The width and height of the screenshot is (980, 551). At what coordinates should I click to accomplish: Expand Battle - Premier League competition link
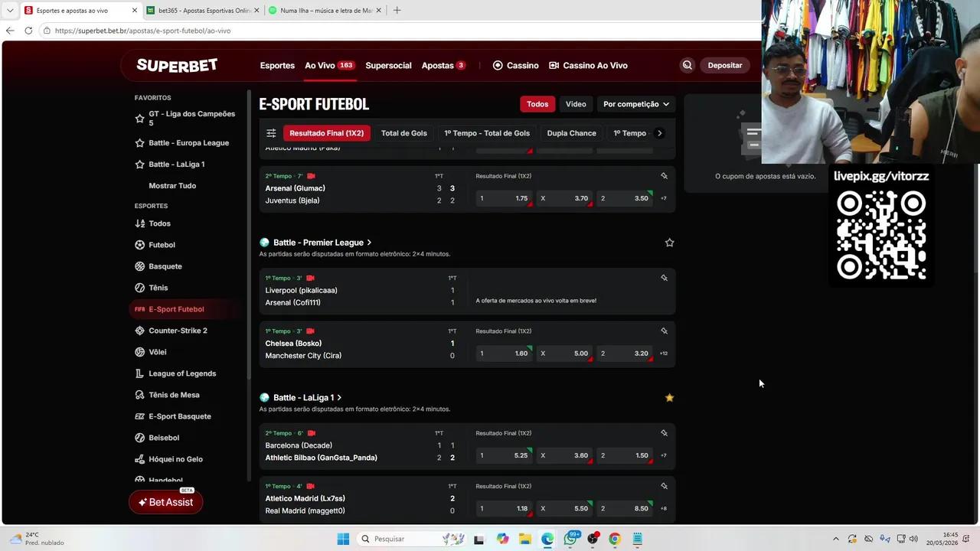click(322, 243)
